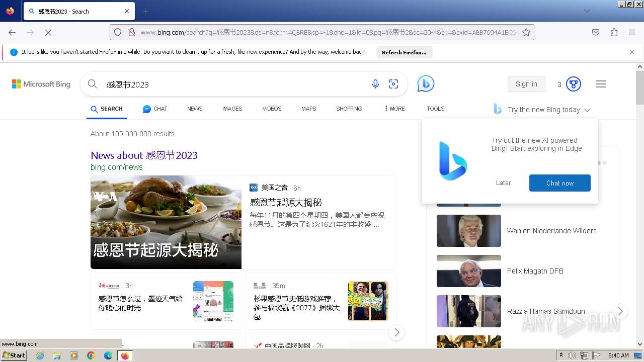Image resolution: width=644 pixels, height=362 pixels.
Task: Click the Later button in popup
Action: tap(503, 183)
